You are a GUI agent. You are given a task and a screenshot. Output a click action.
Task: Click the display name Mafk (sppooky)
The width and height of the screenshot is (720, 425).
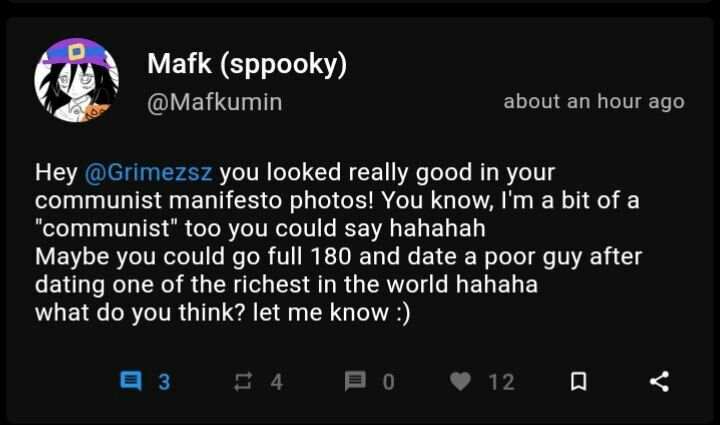tap(246, 64)
